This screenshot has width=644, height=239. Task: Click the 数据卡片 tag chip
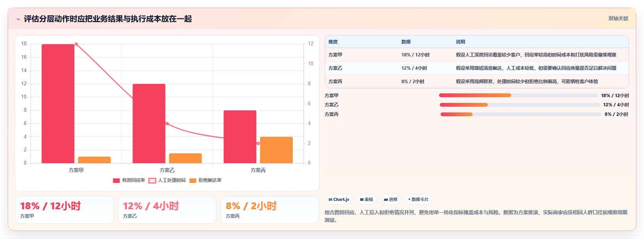point(418,199)
